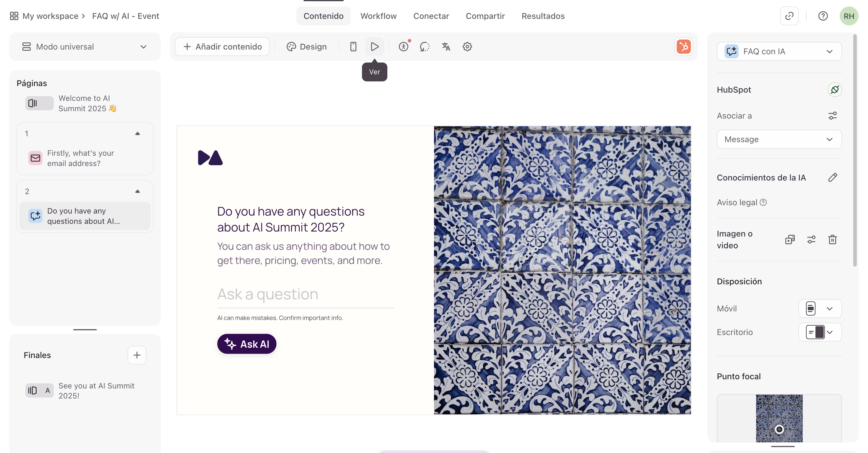This screenshot has width=868, height=453.
Task: Click the logic refresh loop icon
Action: tap(425, 46)
